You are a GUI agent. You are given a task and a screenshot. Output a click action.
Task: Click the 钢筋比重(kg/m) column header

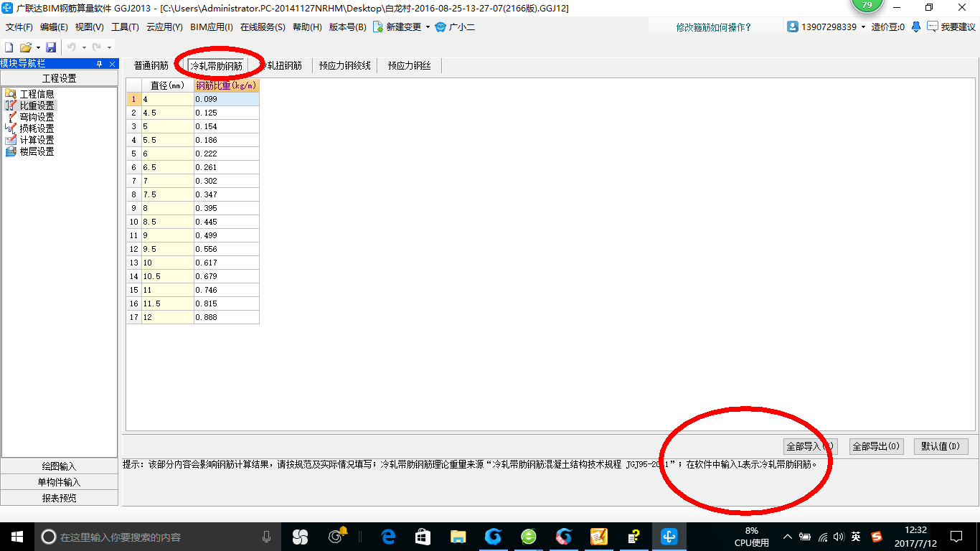pos(227,85)
